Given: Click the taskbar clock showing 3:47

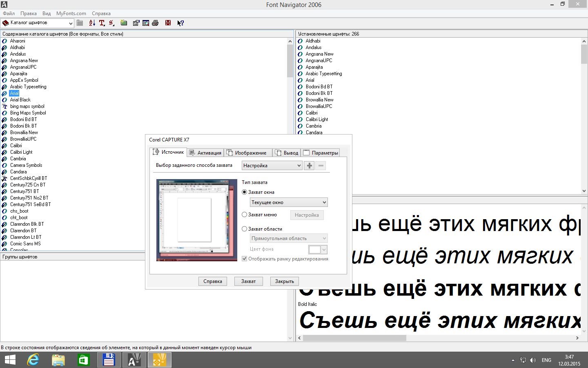Looking at the screenshot, I should 569,360.
